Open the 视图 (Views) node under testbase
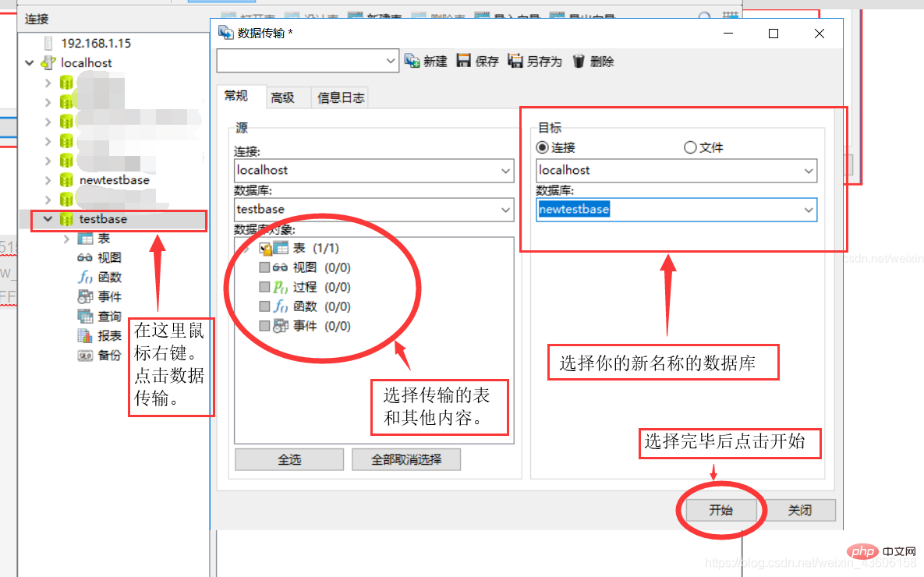The width and height of the screenshot is (924, 577). (86, 258)
